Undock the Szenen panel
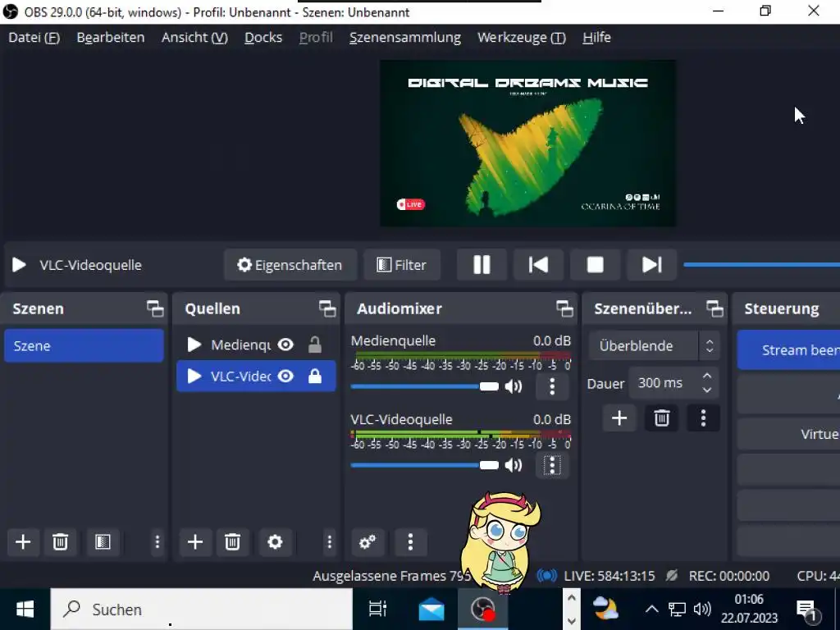The height and width of the screenshot is (630, 840). [x=155, y=308]
